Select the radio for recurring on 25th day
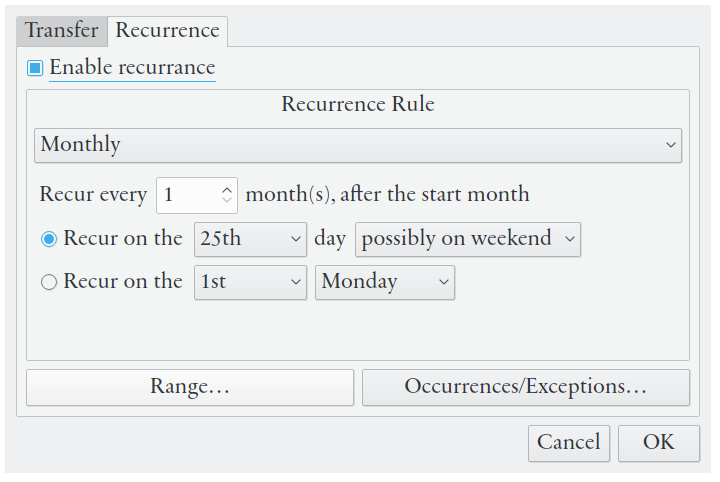 [x=49, y=240]
